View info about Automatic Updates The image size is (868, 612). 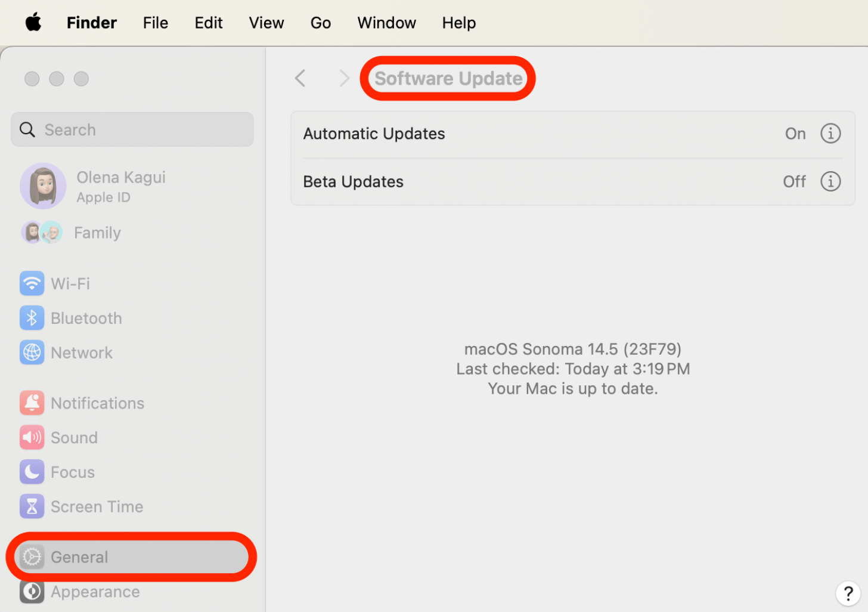pyautogui.click(x=830, y=133)
